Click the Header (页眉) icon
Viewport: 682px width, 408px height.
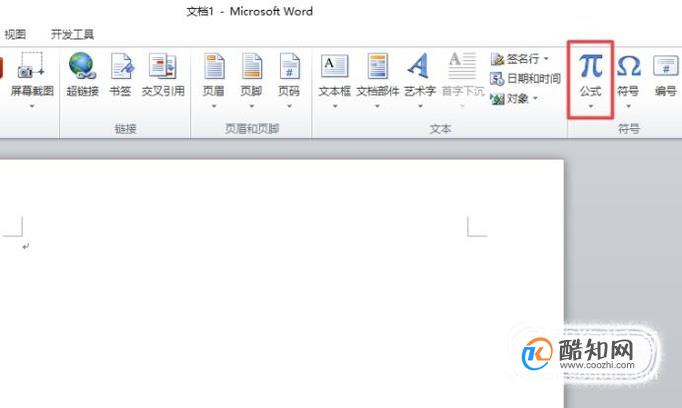pyautogui.click(x=214, y=66)
